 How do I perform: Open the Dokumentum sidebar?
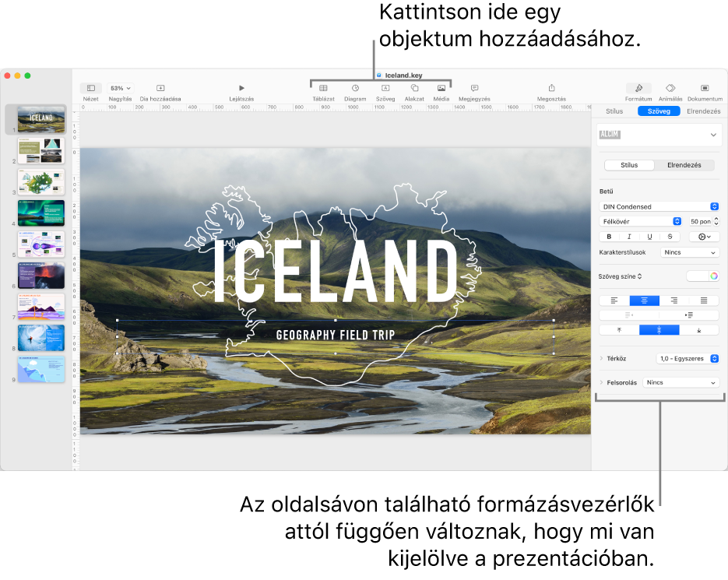(x=705, y=88)
